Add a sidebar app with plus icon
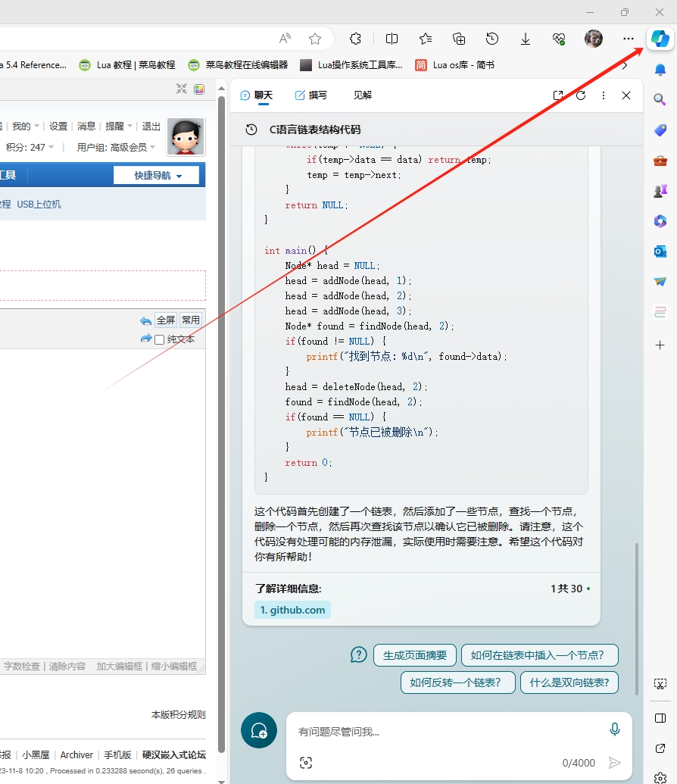Image resolution: width=677 pixels, height=784 pixels. point(660,345)
